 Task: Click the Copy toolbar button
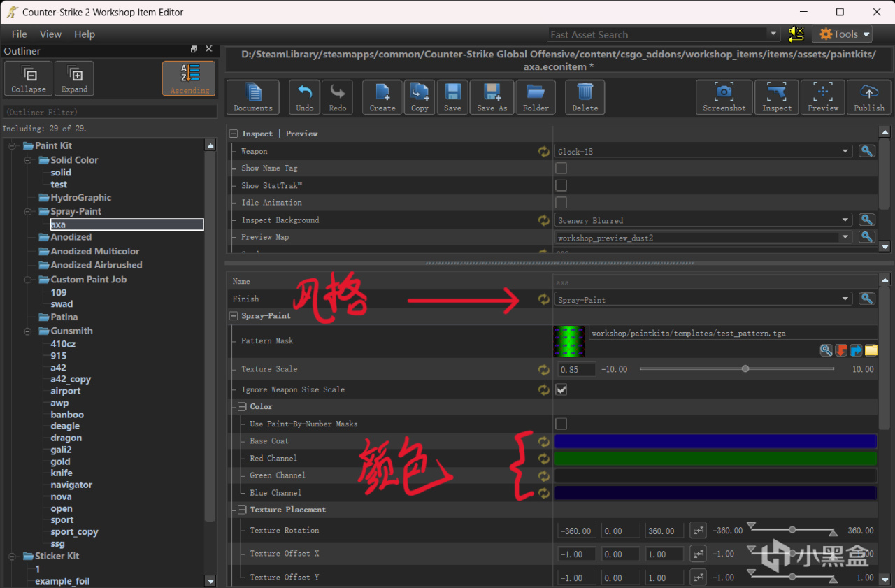pos(420,97)
